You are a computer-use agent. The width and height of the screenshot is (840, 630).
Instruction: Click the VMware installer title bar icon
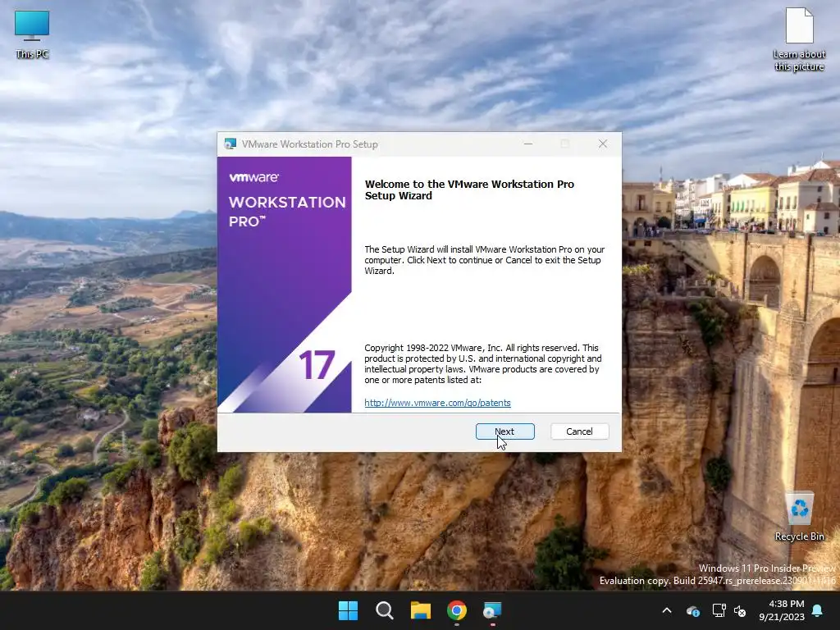231,144
